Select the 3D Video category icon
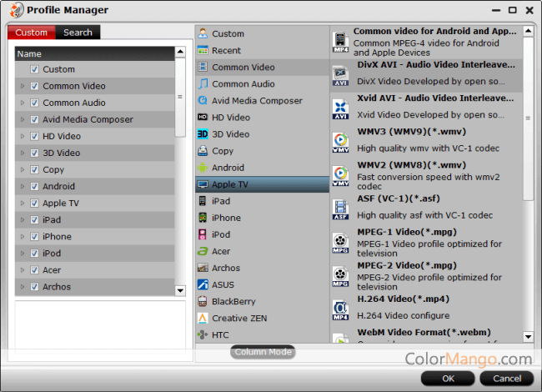542x392 pixels. pyautogui.click(x=203, y=134)
